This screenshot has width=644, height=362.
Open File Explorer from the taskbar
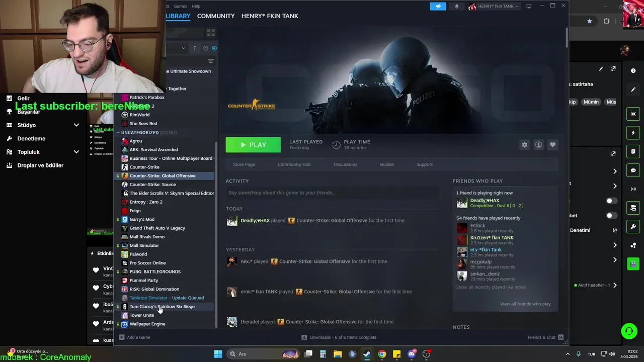click(x=338, y=354)
